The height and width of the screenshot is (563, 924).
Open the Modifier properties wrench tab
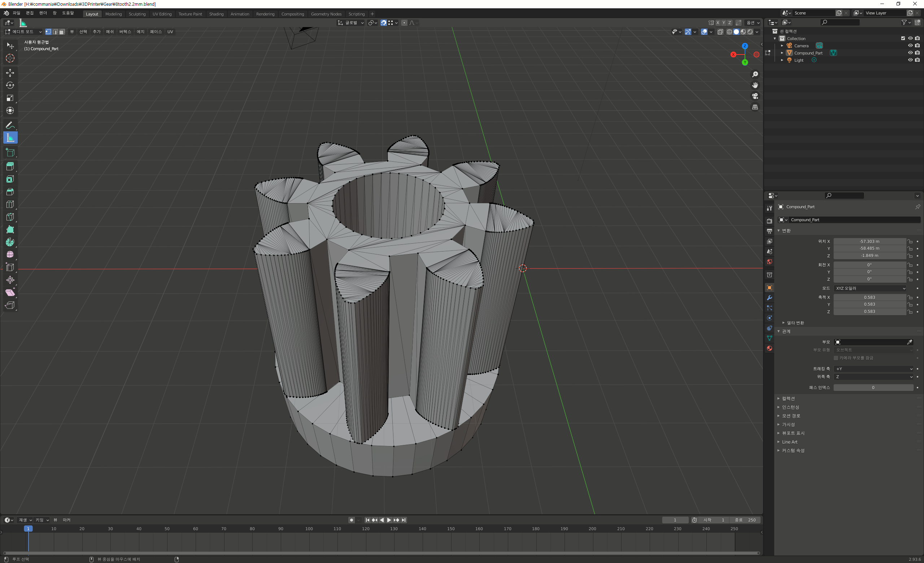[x=770, y=298]
